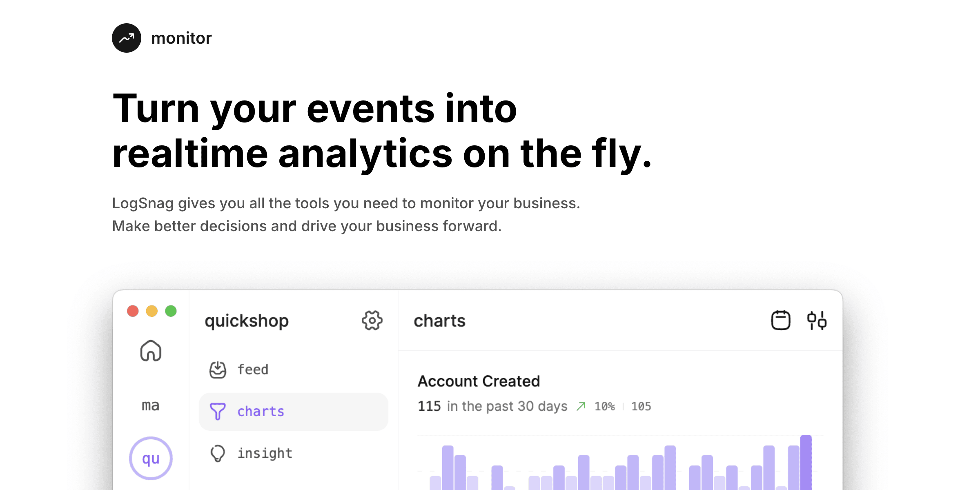The width and height of the screenshot is (980, 490).
Task: Click the quickshop project title
Action: click(247, 321)
